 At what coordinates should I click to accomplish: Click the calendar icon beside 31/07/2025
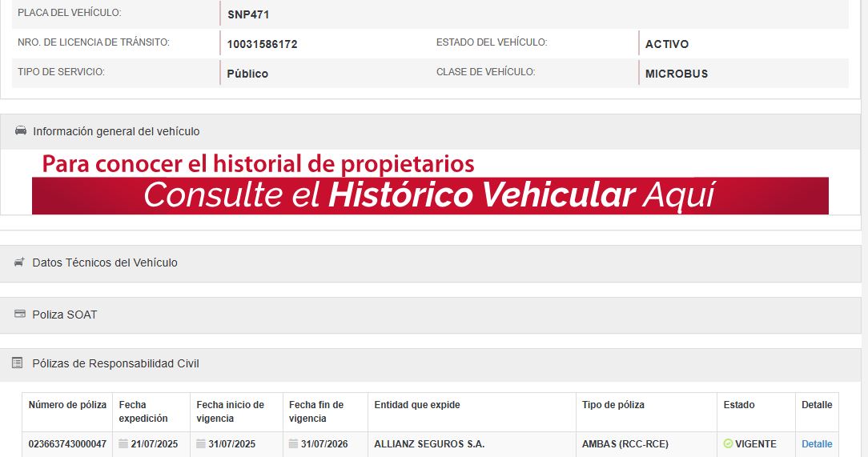pyautogui.click(x=201, y=444)
